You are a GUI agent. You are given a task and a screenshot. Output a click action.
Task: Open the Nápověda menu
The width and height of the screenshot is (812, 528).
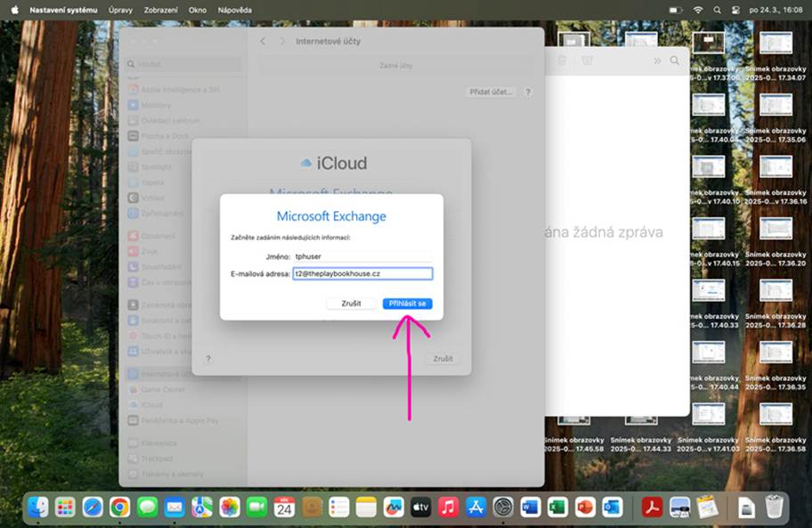pos(234,10)
